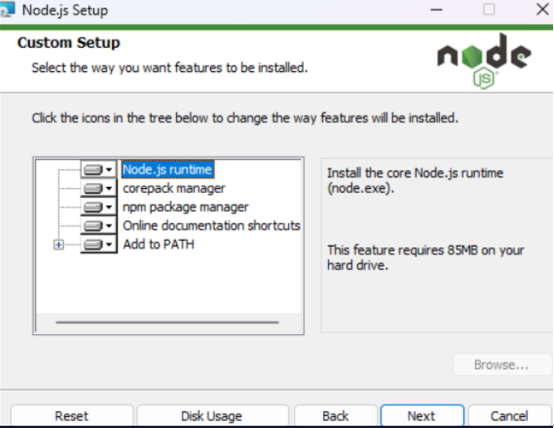Image resolution: width=554 pixels, height=428 pixels.
Task: Open the dropdown arrow beside corepack manager
Action: (109, 189)
